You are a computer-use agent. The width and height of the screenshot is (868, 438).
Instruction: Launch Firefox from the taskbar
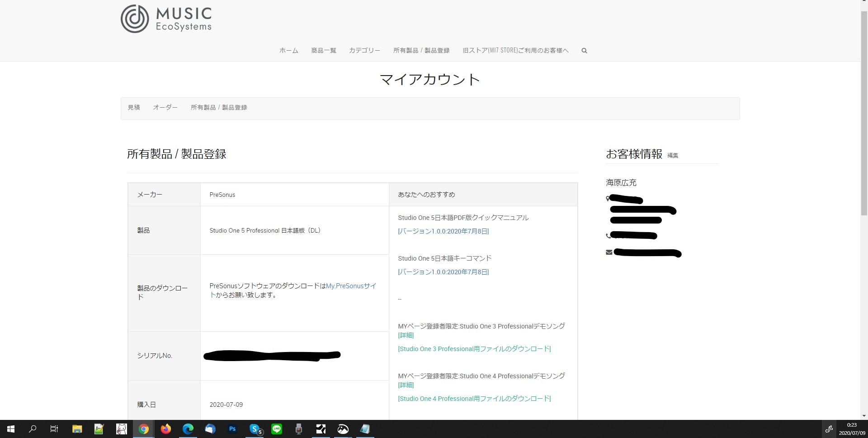pyautogui.click(x=166, y=429)
